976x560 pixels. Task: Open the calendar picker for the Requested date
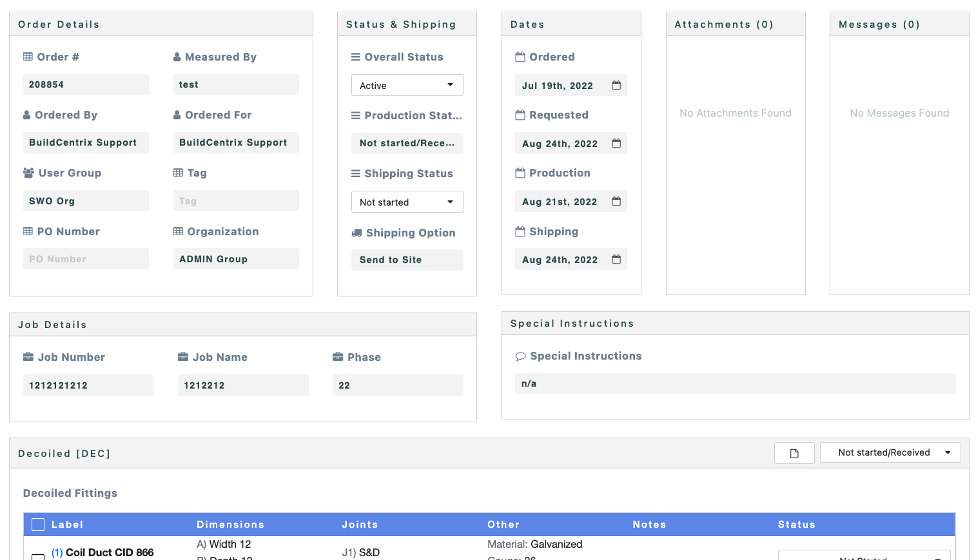tap(616, 142)
